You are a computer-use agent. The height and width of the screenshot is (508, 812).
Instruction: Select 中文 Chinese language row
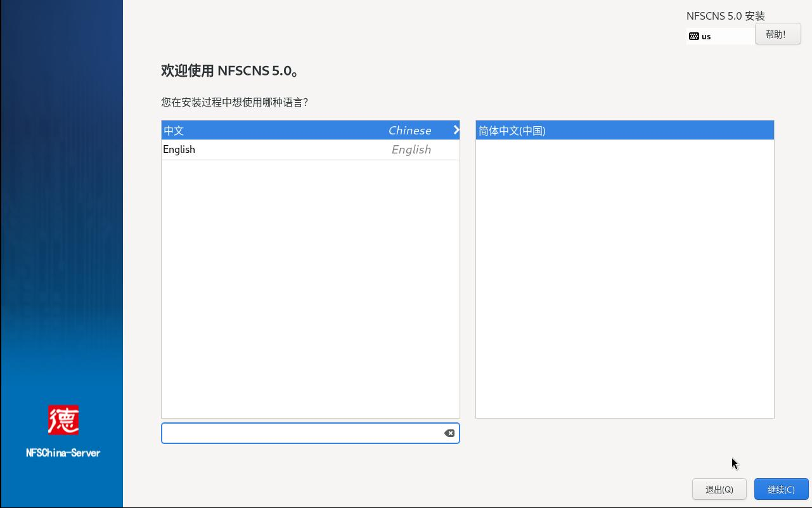[311, 130]
